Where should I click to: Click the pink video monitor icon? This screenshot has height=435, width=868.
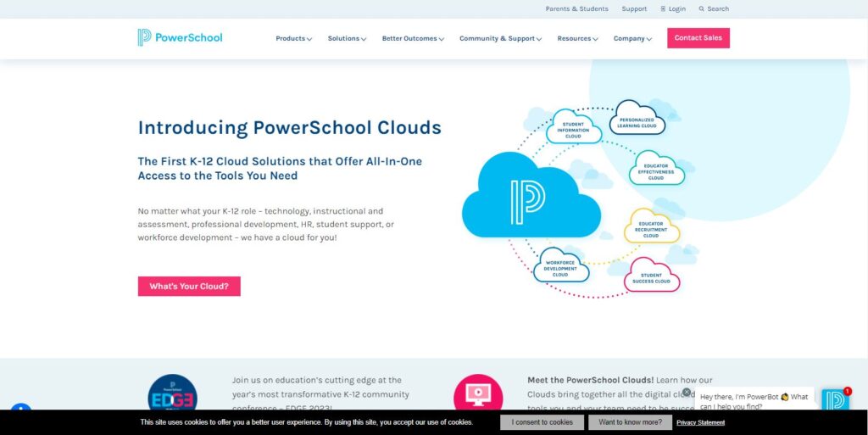pos(478,393)
